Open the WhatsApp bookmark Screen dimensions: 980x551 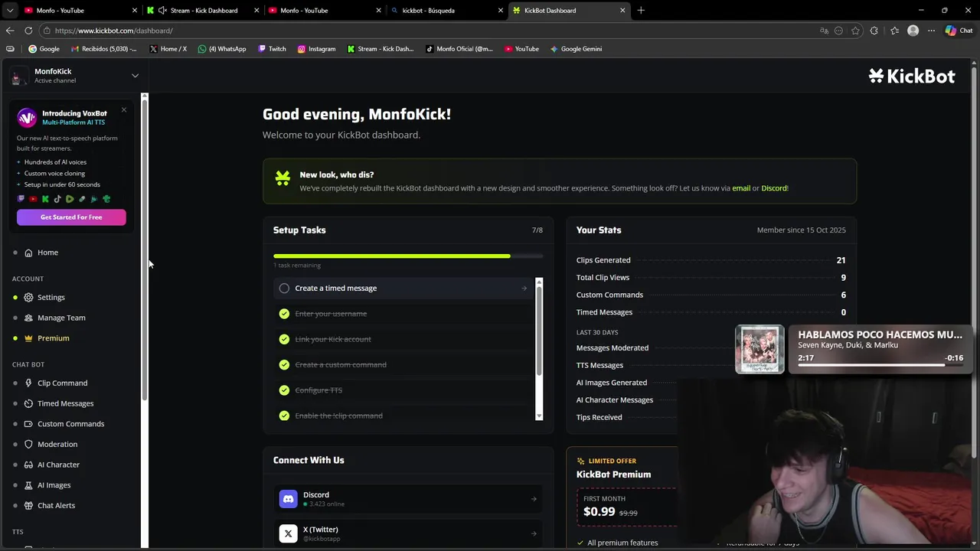pyautogui.click(x=222, y=48)
